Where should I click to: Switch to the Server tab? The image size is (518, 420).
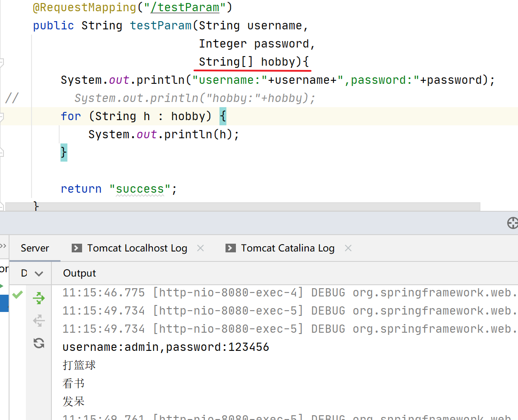(35, 248)
